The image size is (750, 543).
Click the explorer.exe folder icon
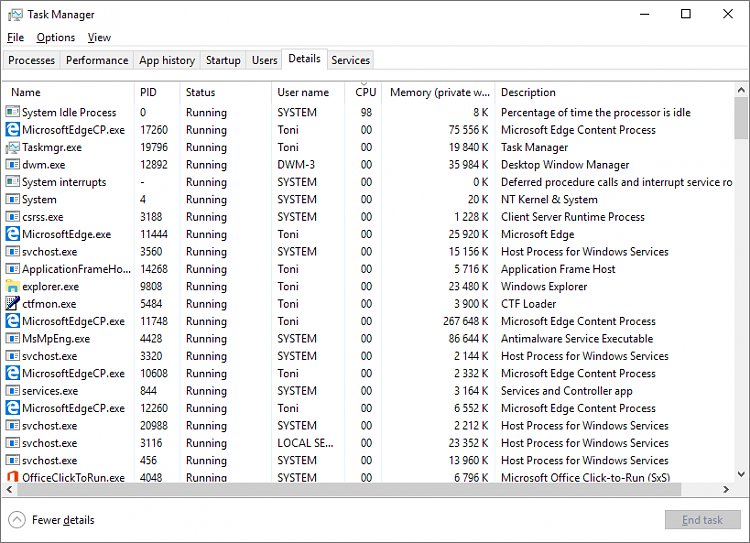pyautogui.click(x=12, y=286)
